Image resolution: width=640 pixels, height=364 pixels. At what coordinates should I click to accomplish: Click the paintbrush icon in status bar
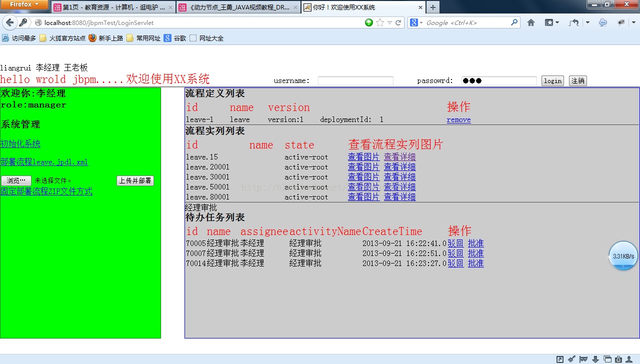pos(571,359)
